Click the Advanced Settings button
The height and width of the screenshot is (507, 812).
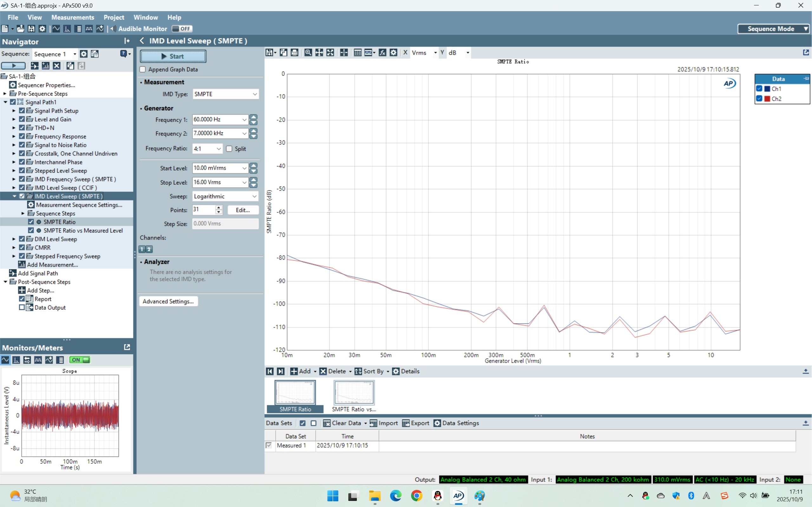point(168,301)
